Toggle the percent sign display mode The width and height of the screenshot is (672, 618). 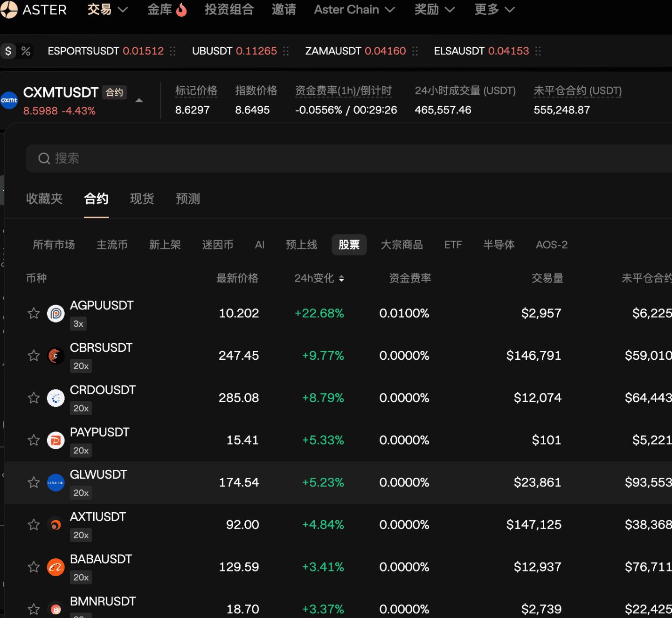click(x=26, y=51)
